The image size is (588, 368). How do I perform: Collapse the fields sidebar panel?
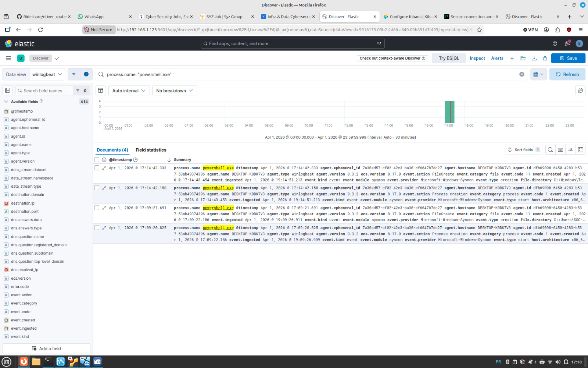click(7, 90)
